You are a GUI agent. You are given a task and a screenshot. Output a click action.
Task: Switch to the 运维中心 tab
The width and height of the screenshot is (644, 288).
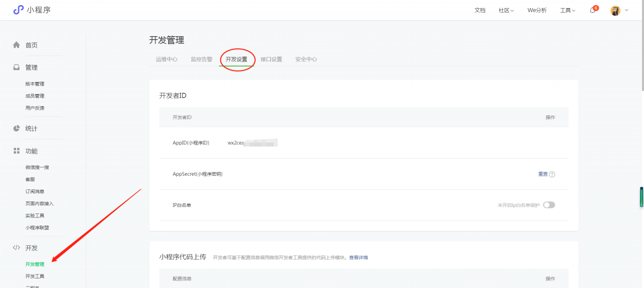[x=167, y=59]
